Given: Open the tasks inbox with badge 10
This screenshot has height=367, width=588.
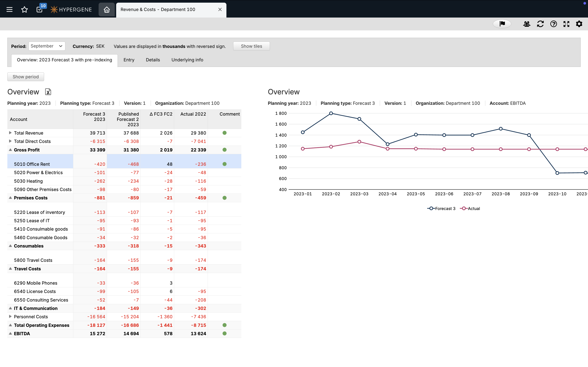Looking at the screenshot, I should (x=40, y=9).
